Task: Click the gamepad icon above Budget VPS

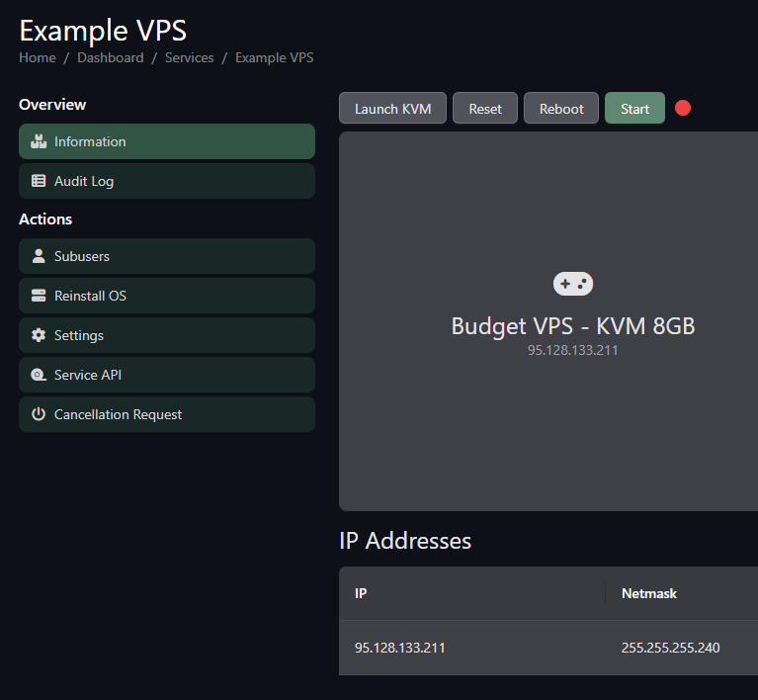Action: coord(572,284)
